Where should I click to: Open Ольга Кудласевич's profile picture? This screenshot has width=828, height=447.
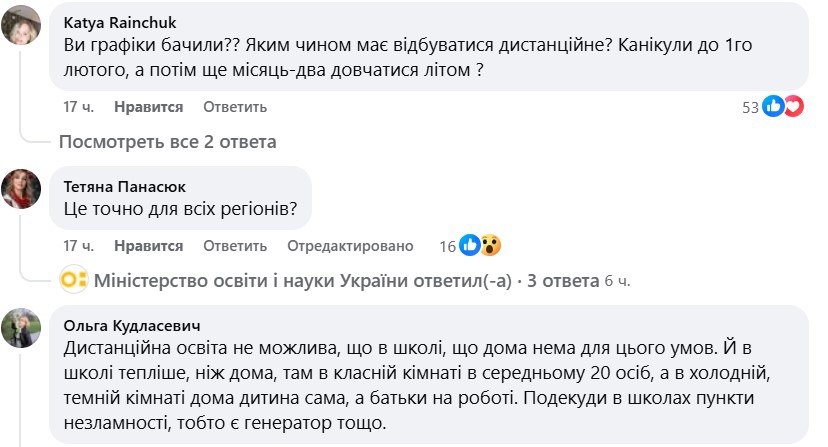(20, 328)
